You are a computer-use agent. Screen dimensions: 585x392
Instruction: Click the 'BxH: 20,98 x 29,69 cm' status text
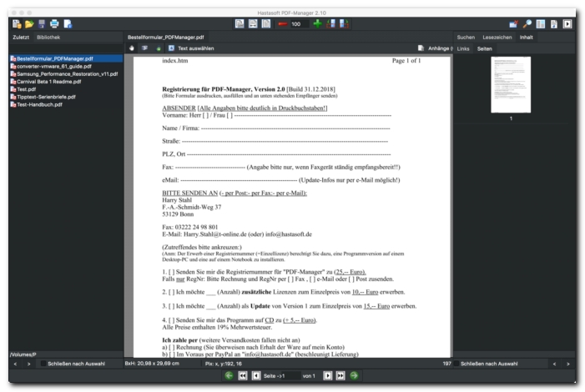click(x=152, y=364)
